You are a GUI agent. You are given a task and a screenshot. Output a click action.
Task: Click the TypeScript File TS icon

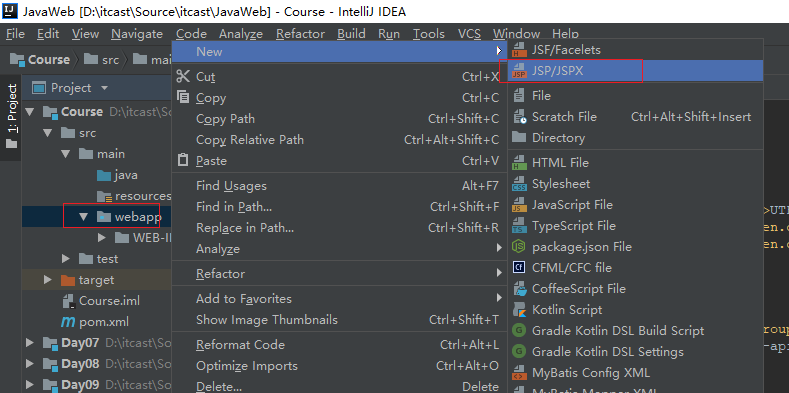[519, 226]
